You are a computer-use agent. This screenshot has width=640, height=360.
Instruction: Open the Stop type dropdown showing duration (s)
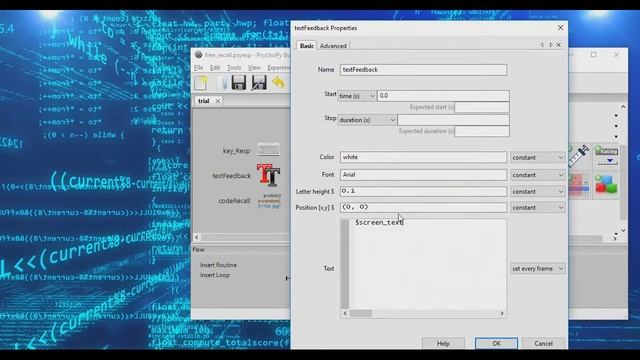(x=367, y=120)
